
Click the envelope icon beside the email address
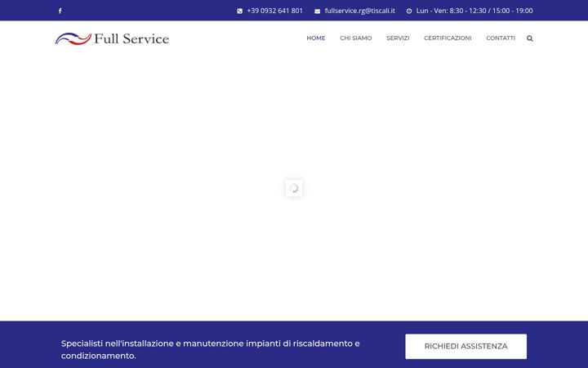tap(317, 11)
